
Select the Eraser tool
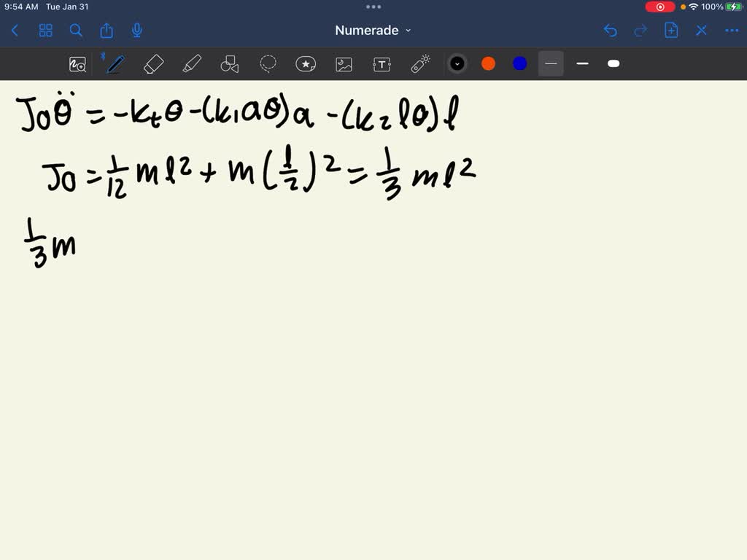click(x=153, y=63)
